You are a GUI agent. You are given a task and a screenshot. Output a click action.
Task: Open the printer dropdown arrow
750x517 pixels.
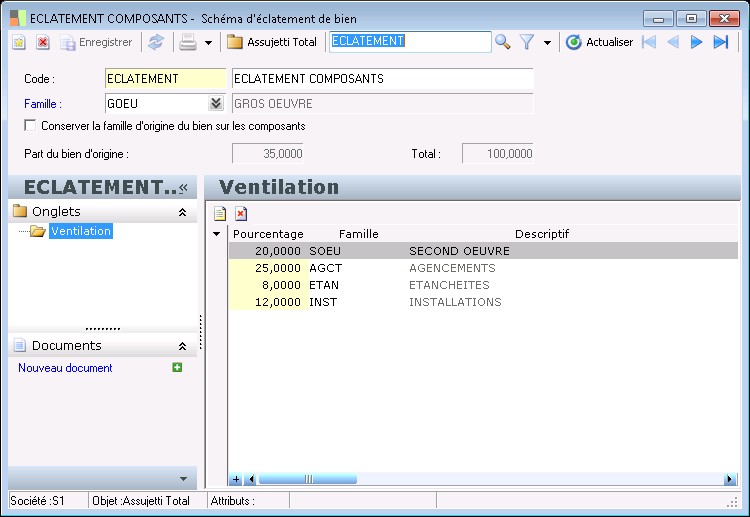(209, 43)
